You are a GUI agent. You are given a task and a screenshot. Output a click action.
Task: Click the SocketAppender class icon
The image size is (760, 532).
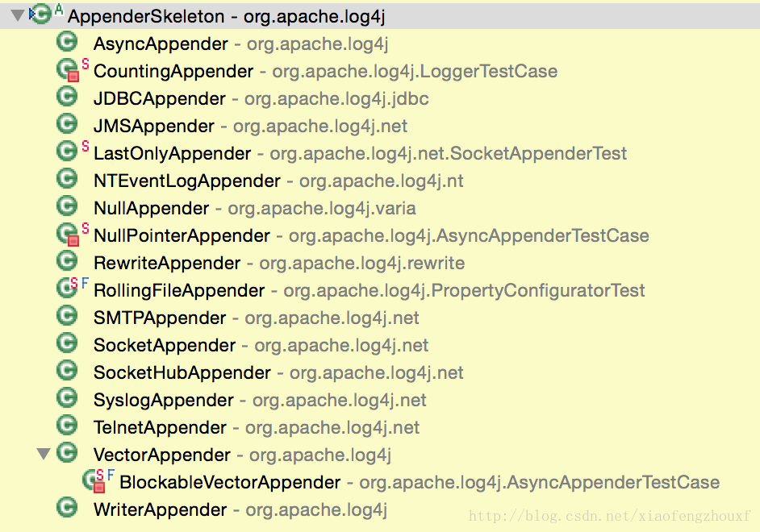[67, 345]
